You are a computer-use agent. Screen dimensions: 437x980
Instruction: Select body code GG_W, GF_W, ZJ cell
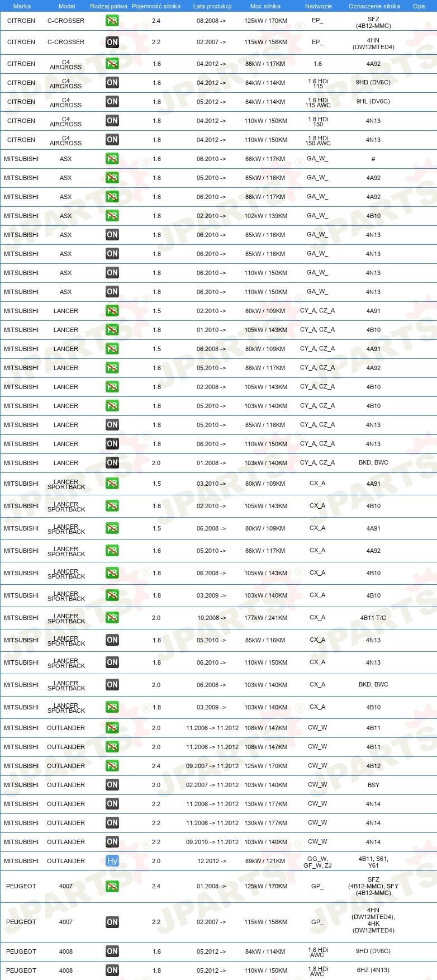[317, 861]
